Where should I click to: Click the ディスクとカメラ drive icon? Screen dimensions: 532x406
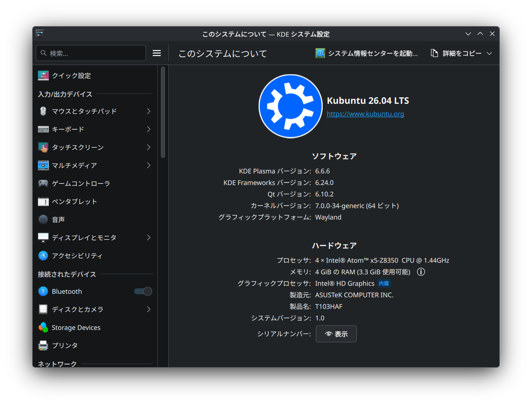click(43, 309)
